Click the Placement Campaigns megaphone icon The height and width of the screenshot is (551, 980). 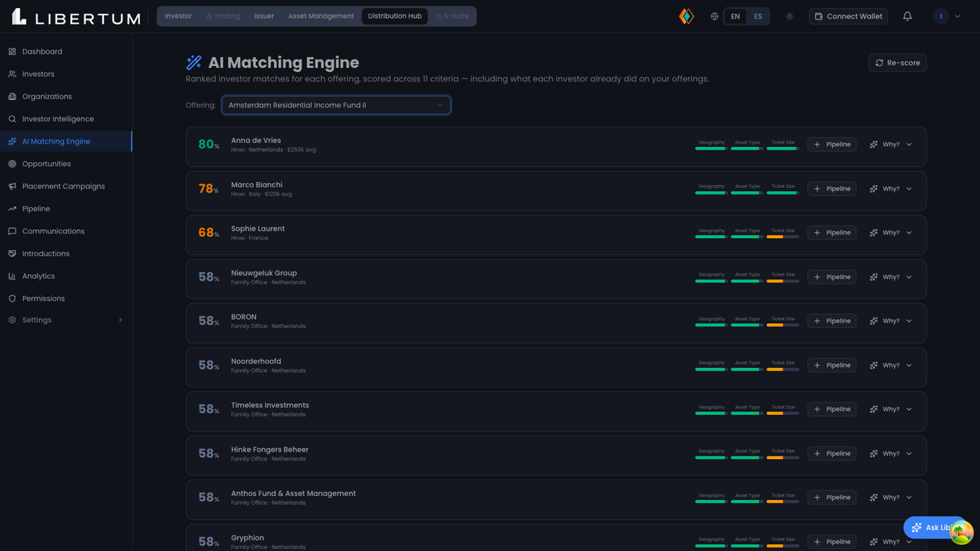[x=12, y=186]
